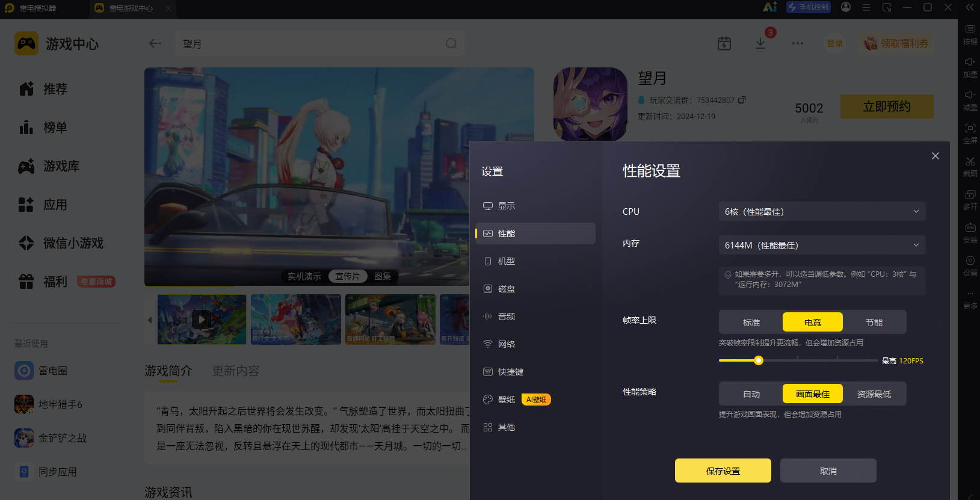
Task: Click the search magnifier icon
Action: tap(451, 43)
